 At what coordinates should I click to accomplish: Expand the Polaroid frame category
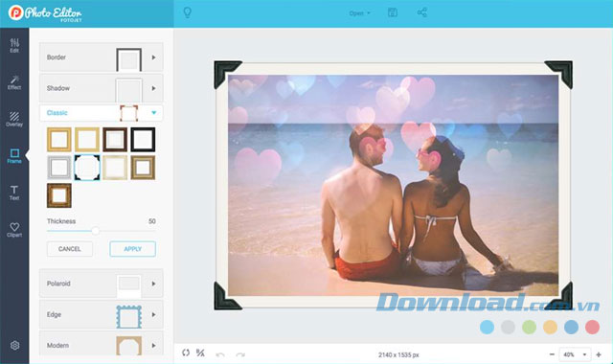pos(102,284)
